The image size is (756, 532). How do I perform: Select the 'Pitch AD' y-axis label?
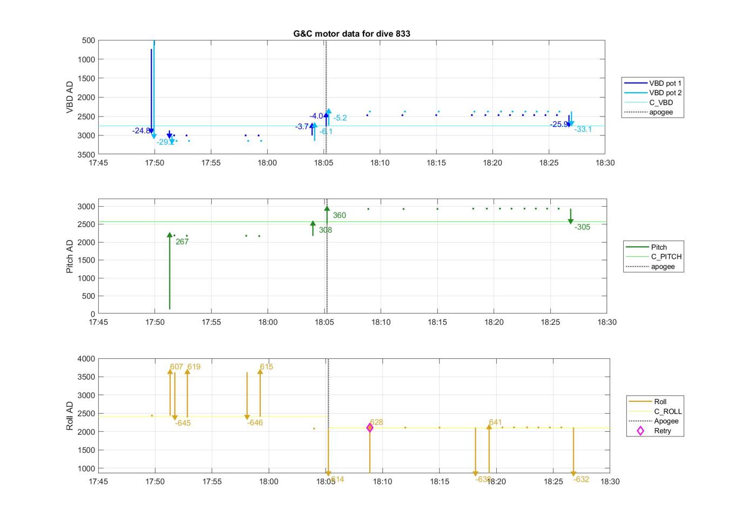tap(70, 256)
